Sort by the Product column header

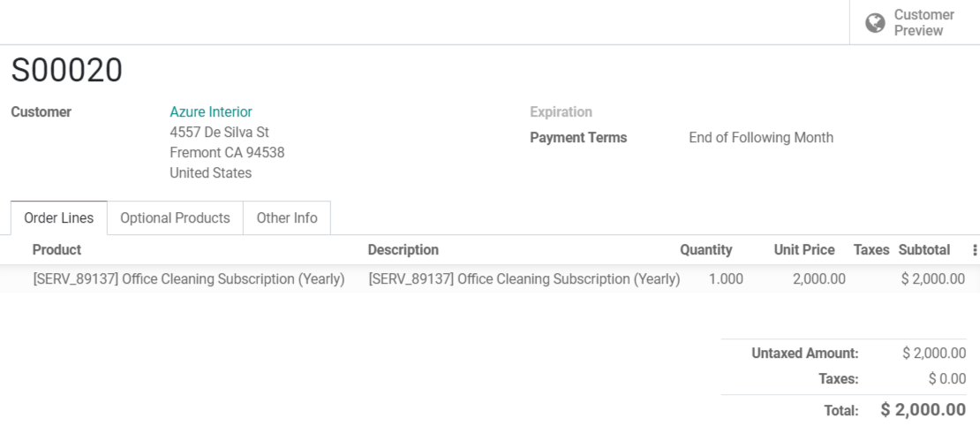[57, 250]
